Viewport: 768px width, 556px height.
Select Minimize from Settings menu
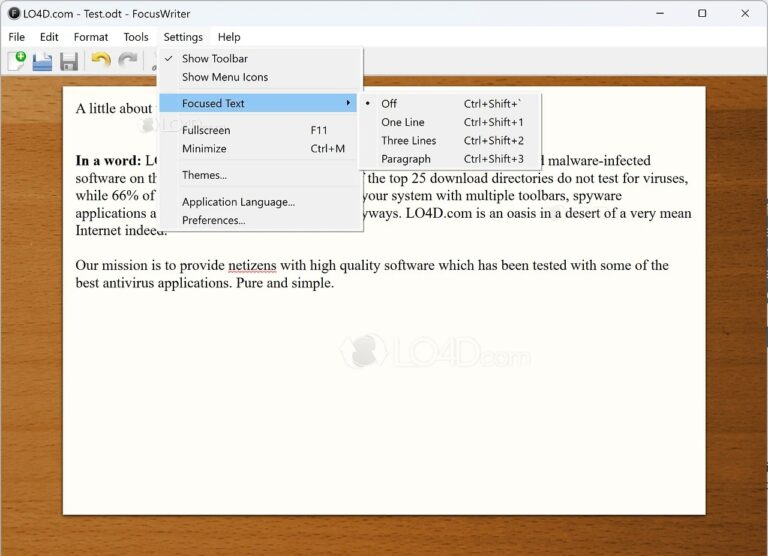(x=261, y=148)
